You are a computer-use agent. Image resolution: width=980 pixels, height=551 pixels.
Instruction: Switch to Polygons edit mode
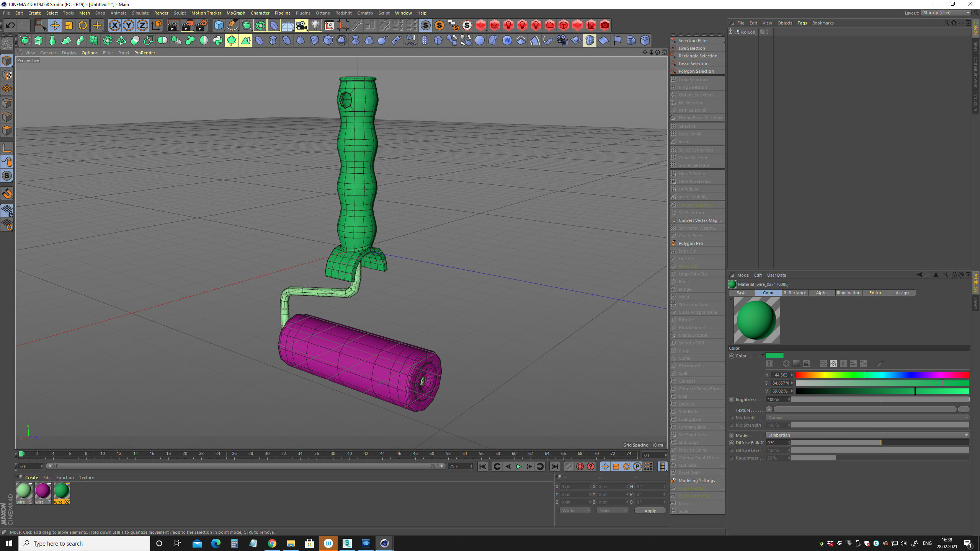pos(7,130)
